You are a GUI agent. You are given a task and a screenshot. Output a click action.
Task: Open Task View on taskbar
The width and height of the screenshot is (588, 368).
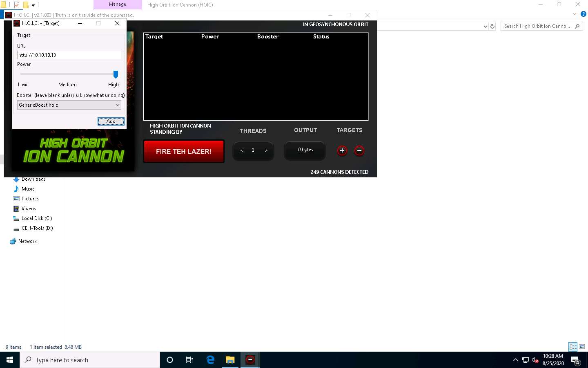tap(189, 360)
